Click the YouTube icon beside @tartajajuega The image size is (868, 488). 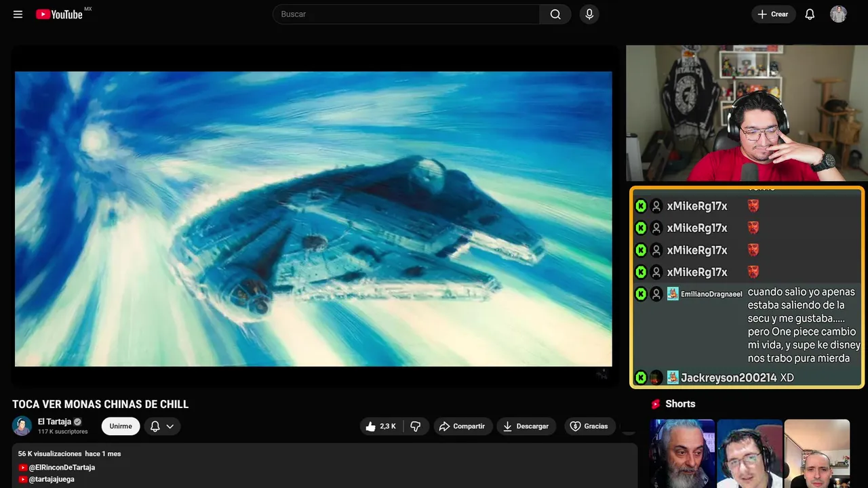pos(22,479)
